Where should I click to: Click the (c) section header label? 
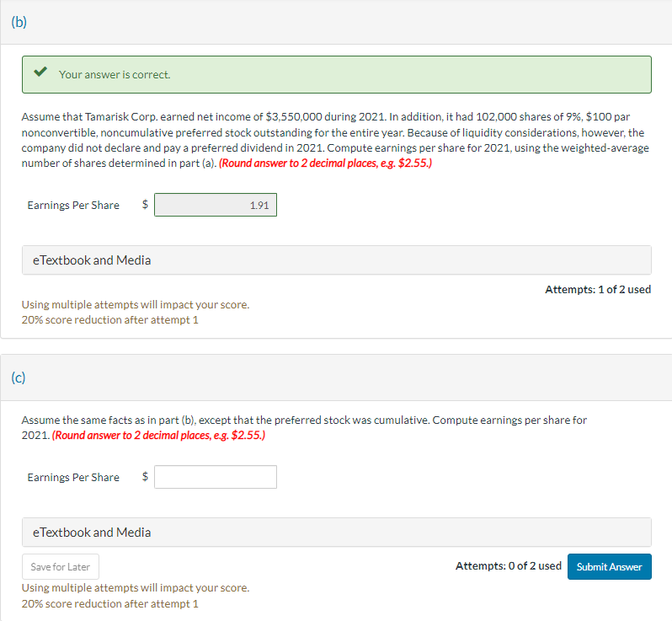point(19,377)
